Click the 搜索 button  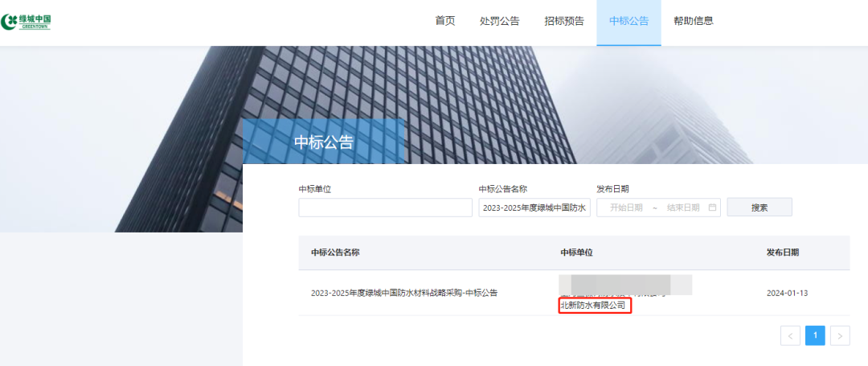click(x=759, y=207)
